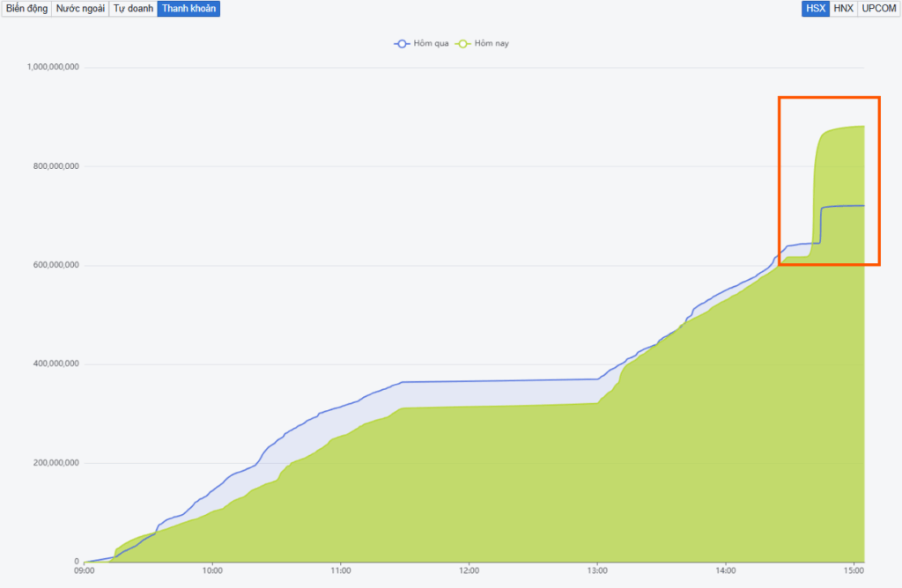The height and width of the screenshot is (588, 902).
Task: Switch to the Biến động tab
Action: (x=26, y=9)
